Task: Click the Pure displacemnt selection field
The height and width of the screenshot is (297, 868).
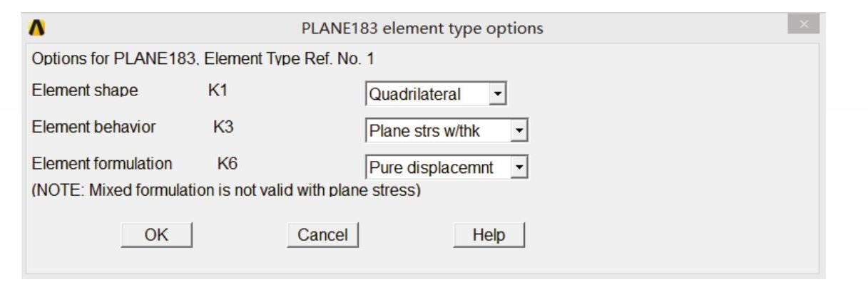Action: (x=436, y=168)
